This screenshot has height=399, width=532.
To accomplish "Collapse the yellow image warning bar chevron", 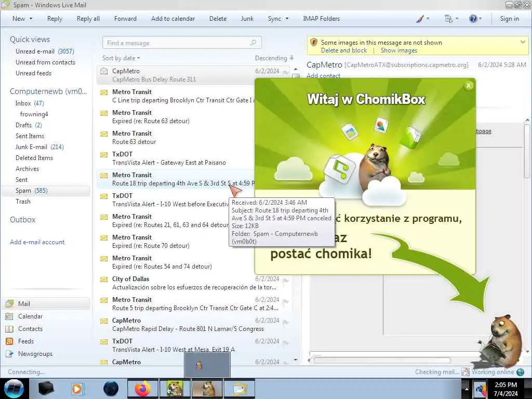I will coord(523,42).
